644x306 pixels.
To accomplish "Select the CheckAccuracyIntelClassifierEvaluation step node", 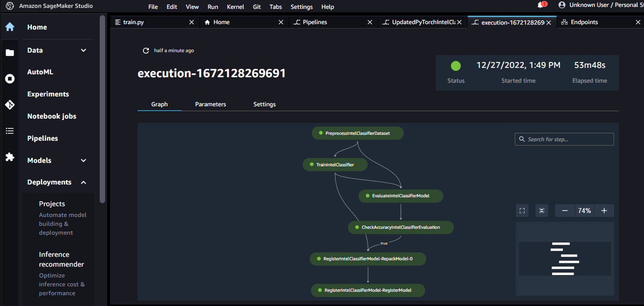I will 401,227.
